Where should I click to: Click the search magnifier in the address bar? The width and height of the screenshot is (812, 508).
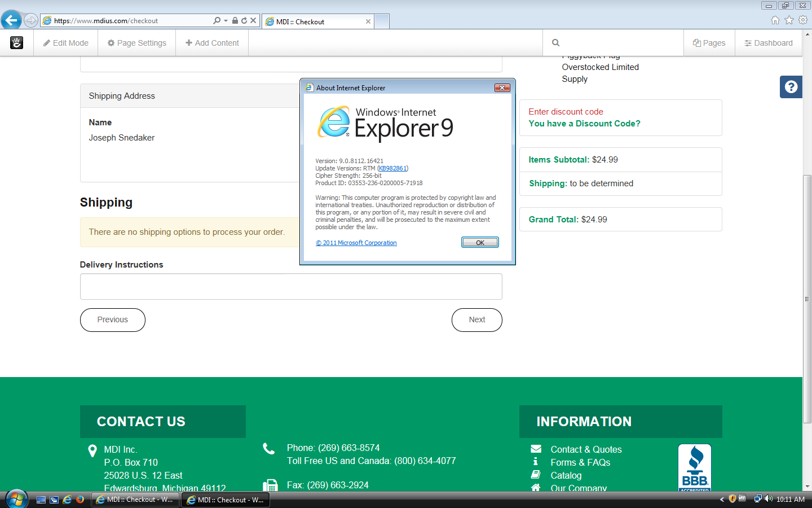217,20
